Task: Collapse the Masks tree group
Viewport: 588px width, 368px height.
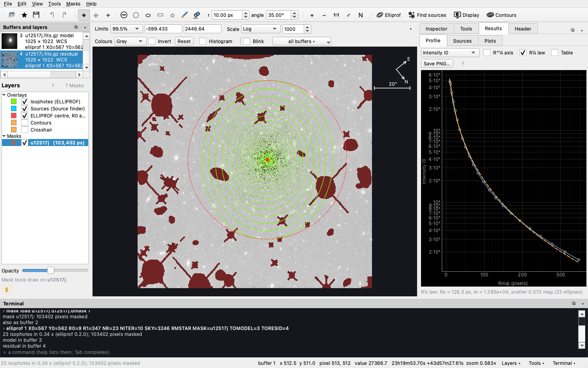Action: click(x=4, y=136)
